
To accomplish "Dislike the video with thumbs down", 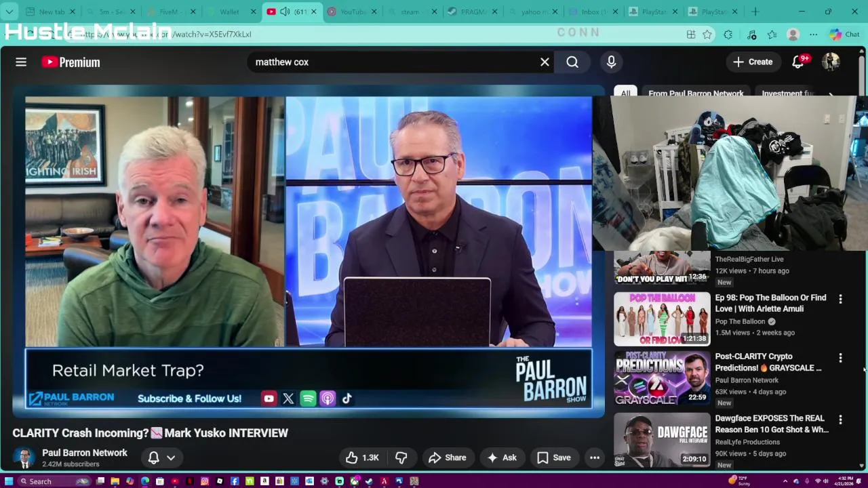I will click(x=401, y=457).
